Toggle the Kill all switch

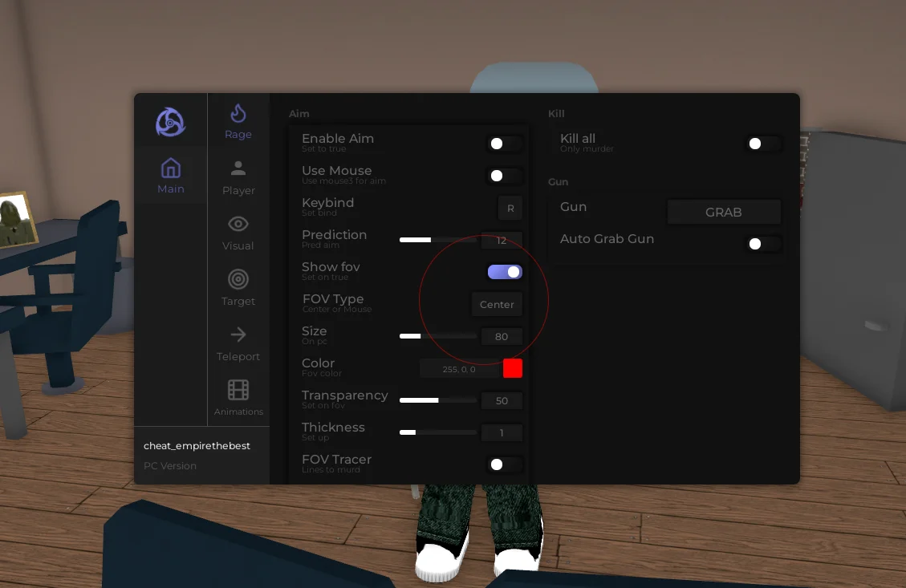coord(763,144)
